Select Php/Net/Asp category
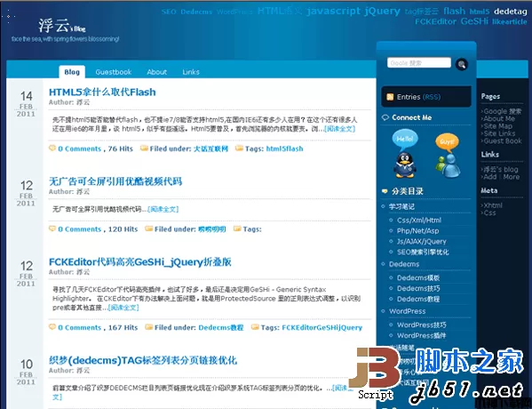 coord(417,231)
